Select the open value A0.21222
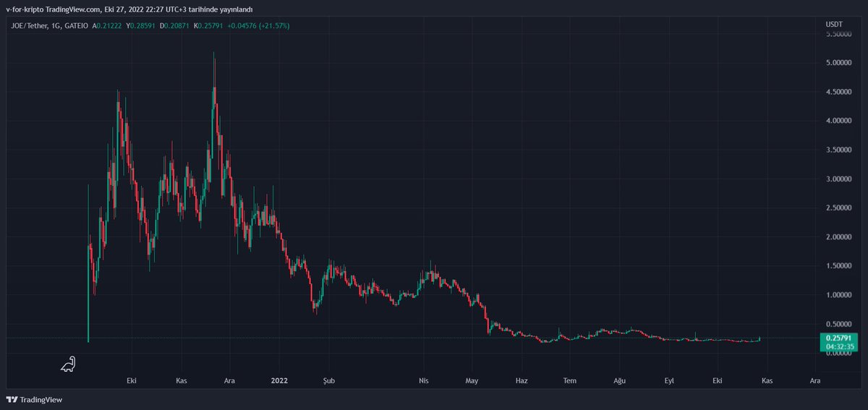868x410 pixels. 107,26
